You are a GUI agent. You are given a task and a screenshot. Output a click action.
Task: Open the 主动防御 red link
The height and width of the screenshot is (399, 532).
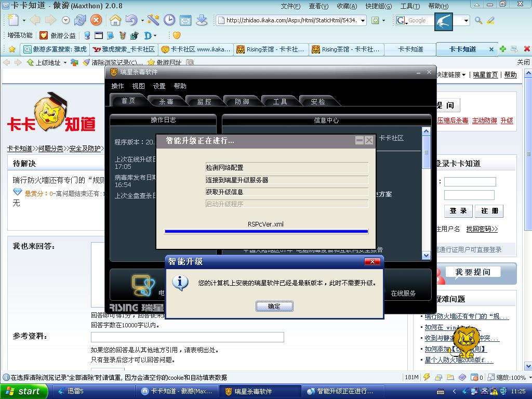(484, 121)
